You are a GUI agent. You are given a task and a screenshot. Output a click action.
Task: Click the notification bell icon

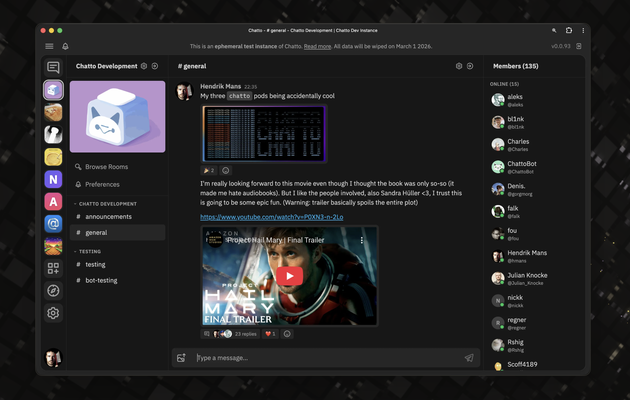tap(65, 47)
